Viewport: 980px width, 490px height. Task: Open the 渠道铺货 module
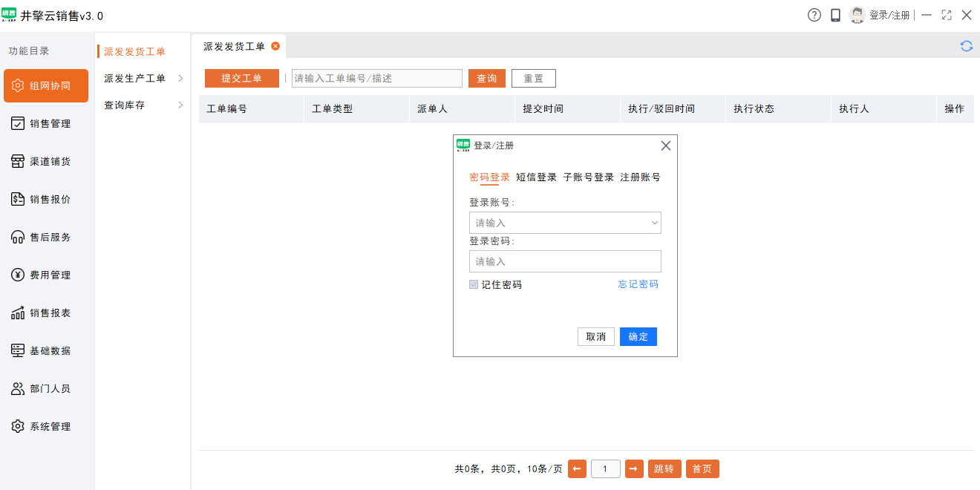pyautogui.click(x=45, y=161)
